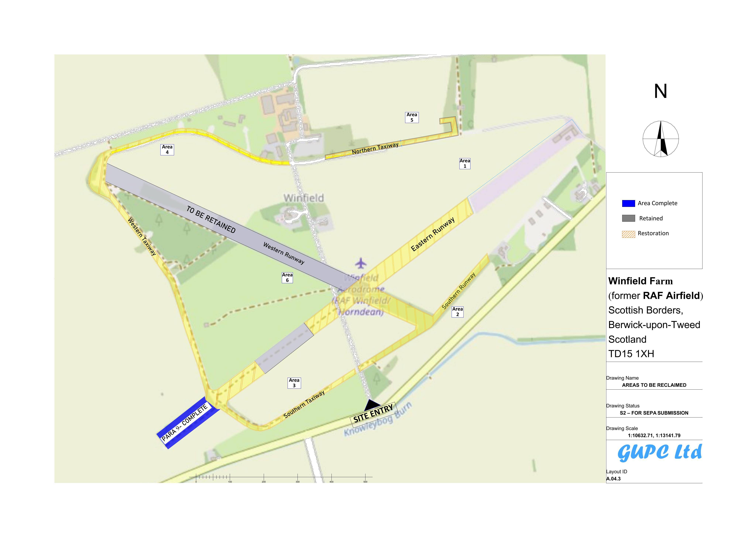Click the hatched Restoration legend swatch
Image resolution: width=756 pixels, height=537 pixels.
(628, 234)
